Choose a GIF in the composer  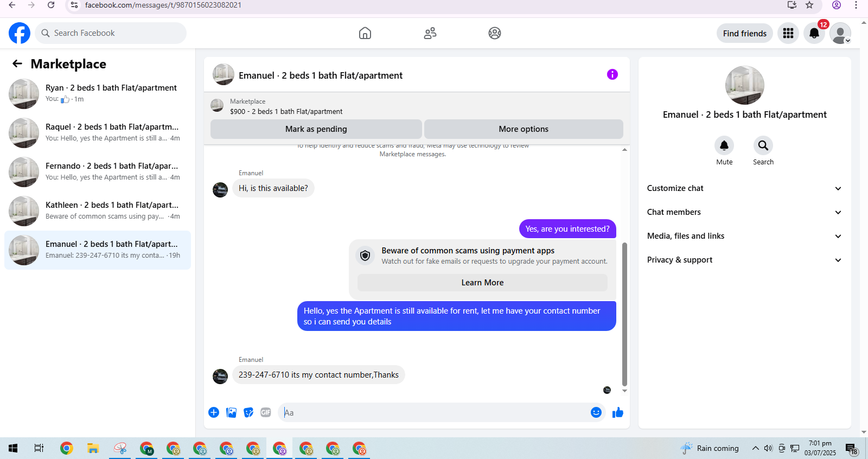click(x=266, y=412)
